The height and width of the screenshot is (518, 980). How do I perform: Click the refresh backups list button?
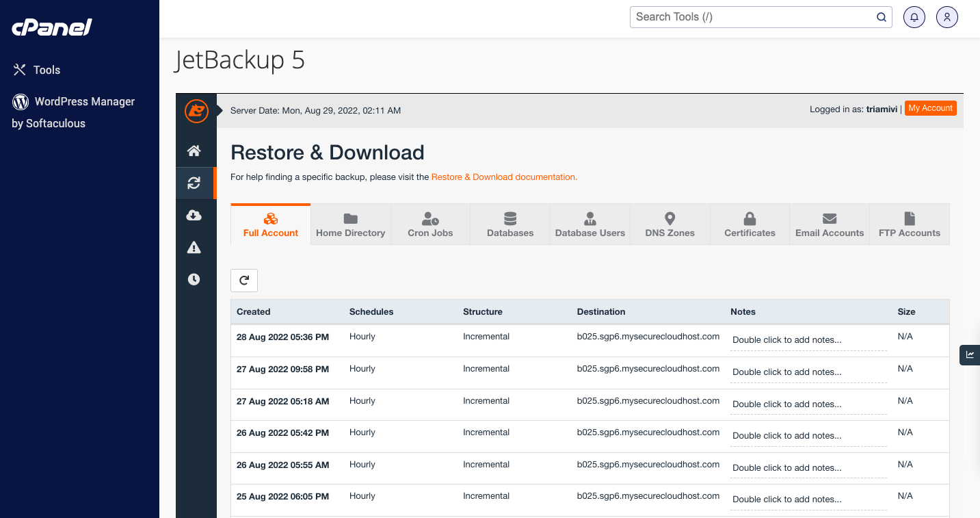coord(244,280)
